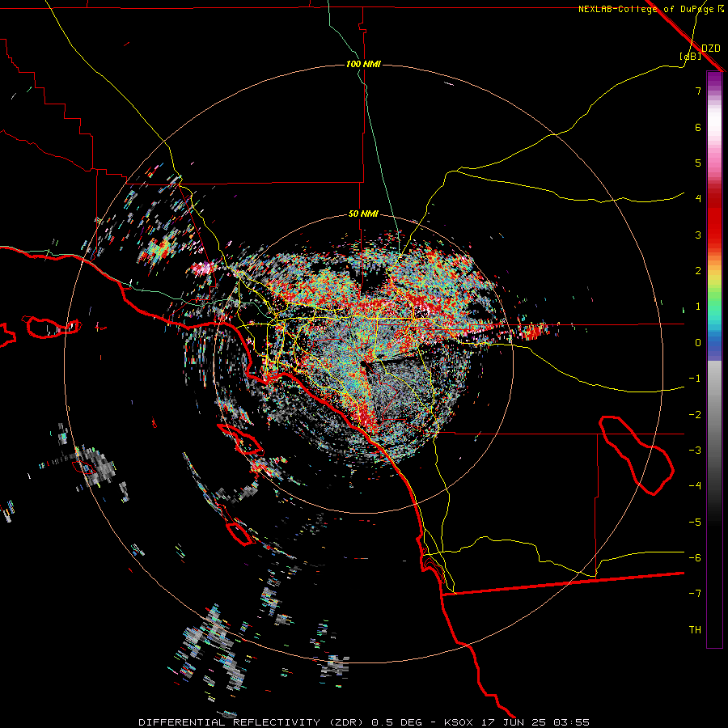Click the -2 value on the scale

tap(695, 415)
